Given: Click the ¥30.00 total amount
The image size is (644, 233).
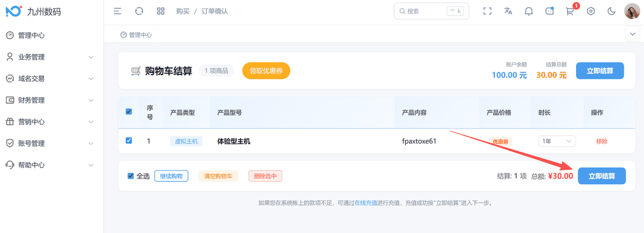Looking at the screenshot, I should click(560, 176).
